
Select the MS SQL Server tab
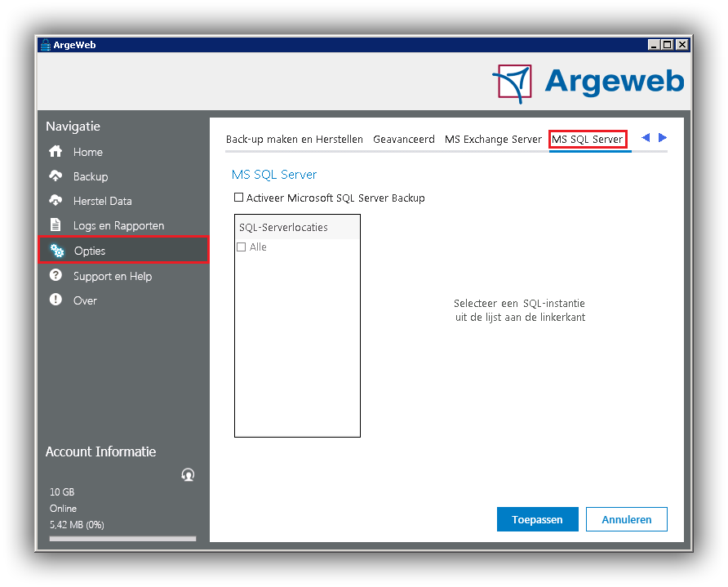click(588, 140)
